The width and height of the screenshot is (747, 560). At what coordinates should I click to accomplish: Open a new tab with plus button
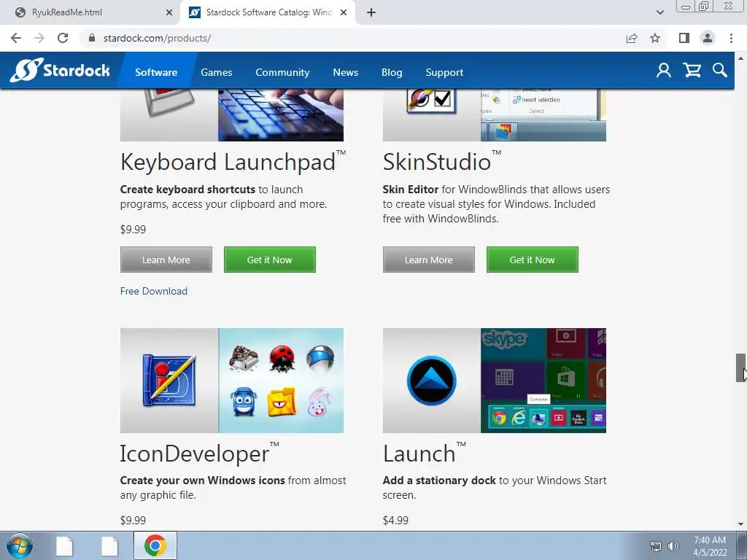click(x=371, y=12)
